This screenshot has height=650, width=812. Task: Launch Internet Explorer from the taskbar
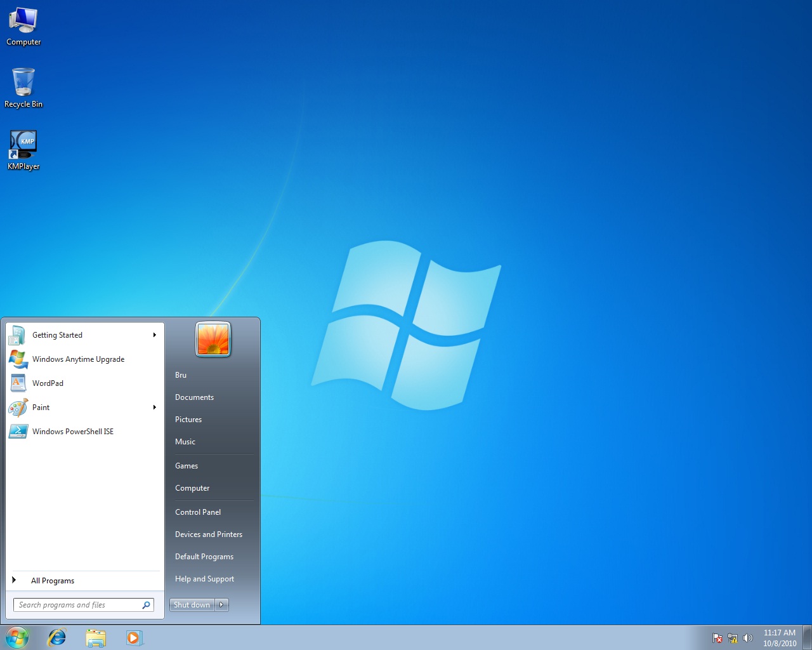(56, 638)
